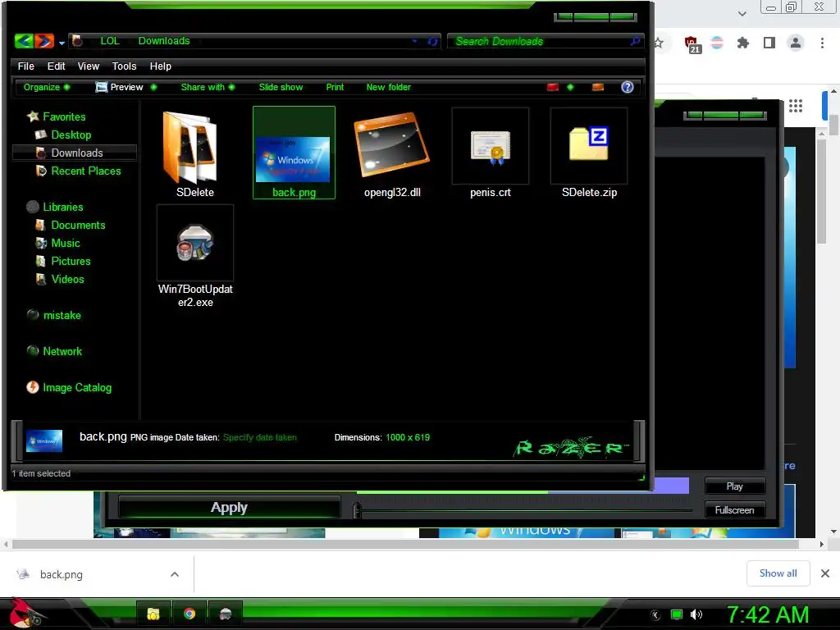The width and height of the screenshot is (840, 630).
Task: Open the Help menu
Action: click(x=161, y=66)
